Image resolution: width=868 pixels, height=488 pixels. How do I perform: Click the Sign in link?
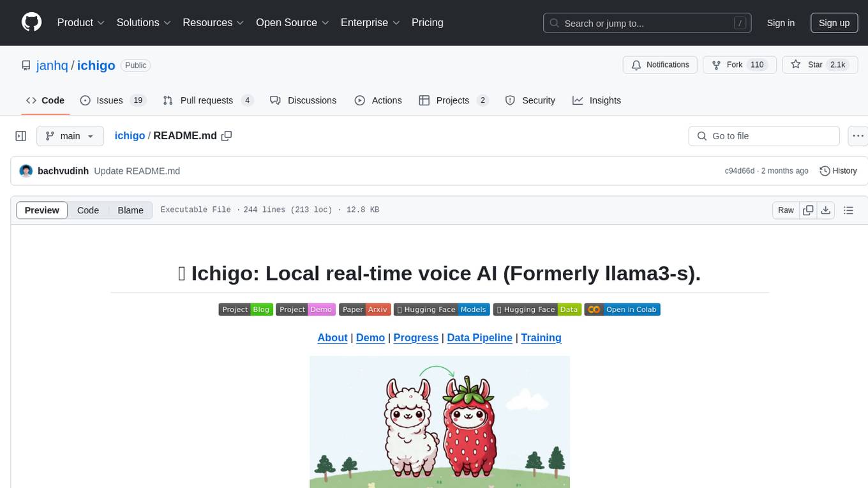click(x=781, y=23)
